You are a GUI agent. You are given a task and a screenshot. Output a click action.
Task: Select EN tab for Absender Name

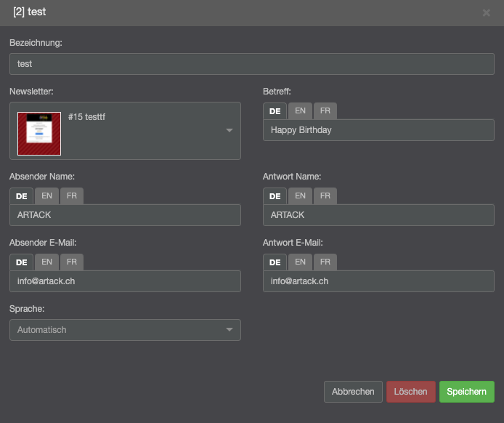[46, 196]
